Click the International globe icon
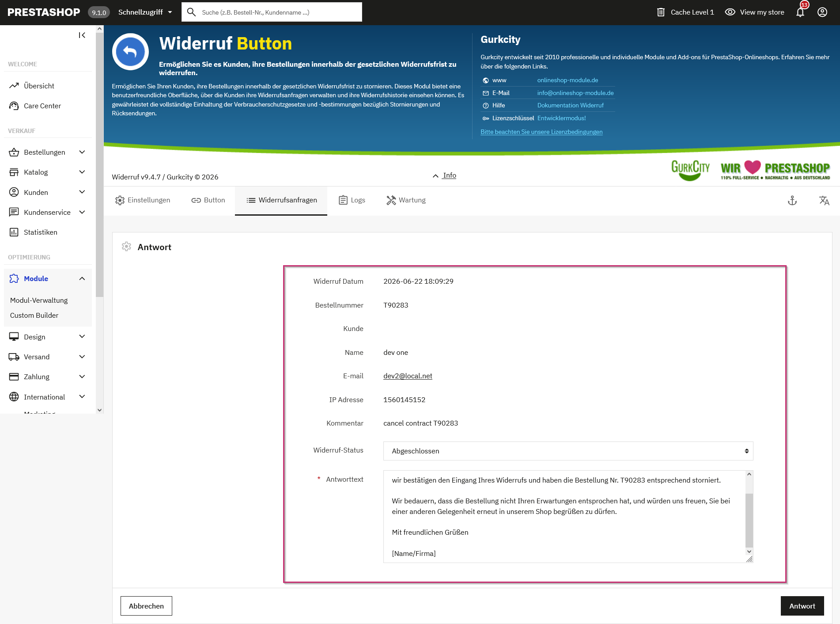 tap(14, 397)
